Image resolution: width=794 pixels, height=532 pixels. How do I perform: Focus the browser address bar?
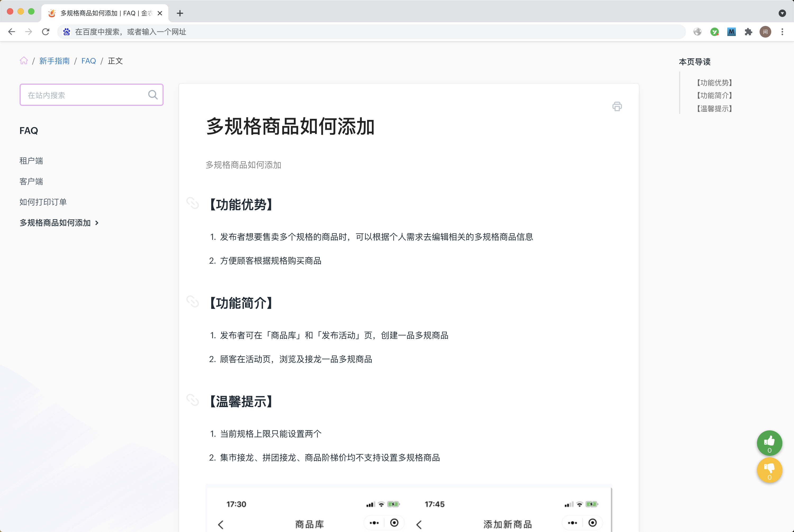tap(371, 32)
